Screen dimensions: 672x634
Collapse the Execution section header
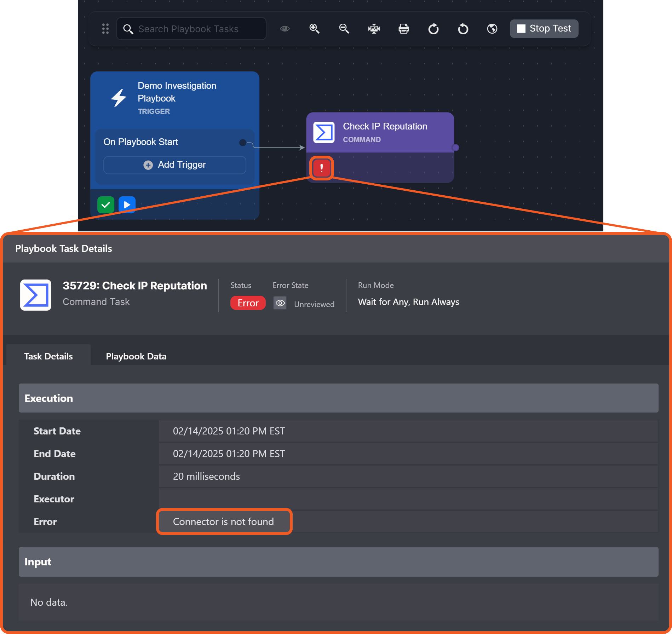click(x=338, y=398)
